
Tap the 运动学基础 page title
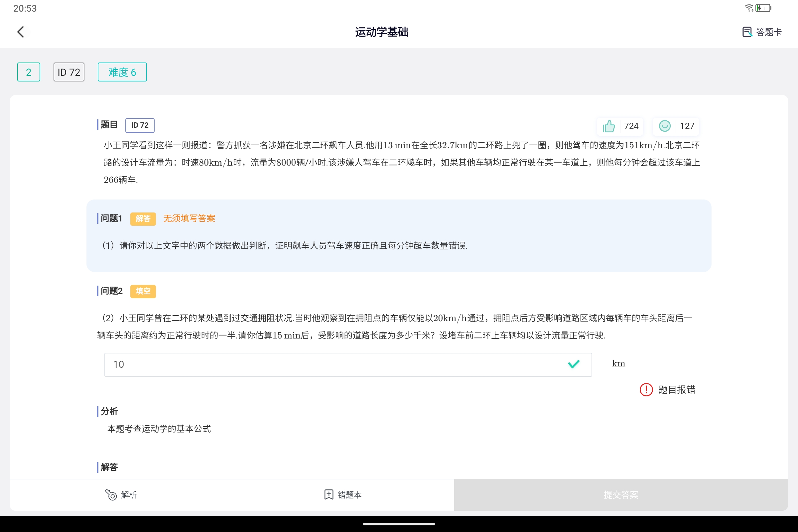coord(382,32)
